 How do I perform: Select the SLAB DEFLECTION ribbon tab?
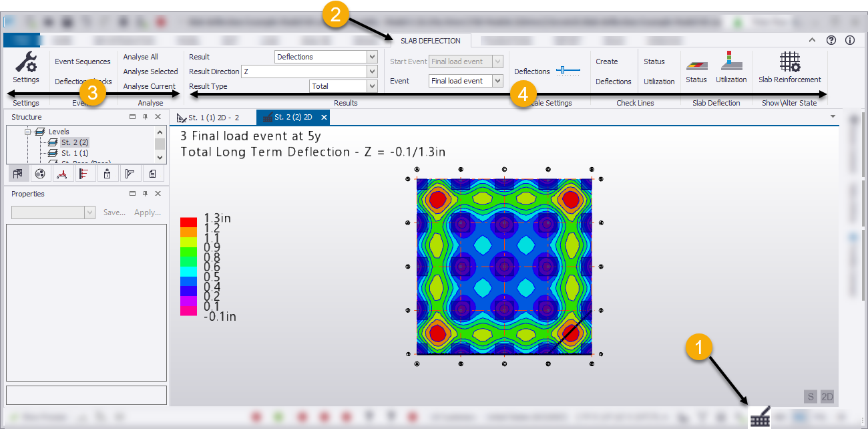point(431,41)
